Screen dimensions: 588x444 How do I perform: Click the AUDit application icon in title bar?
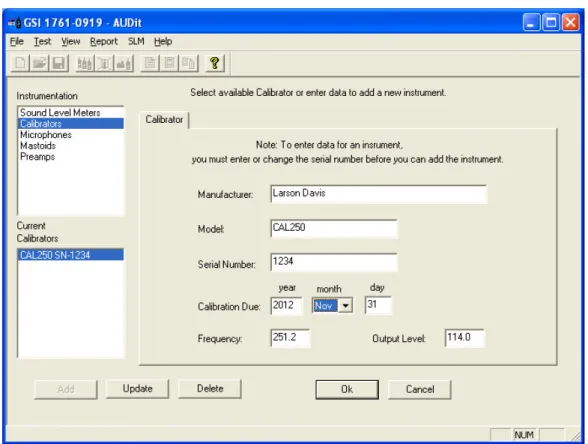[15, 23]
